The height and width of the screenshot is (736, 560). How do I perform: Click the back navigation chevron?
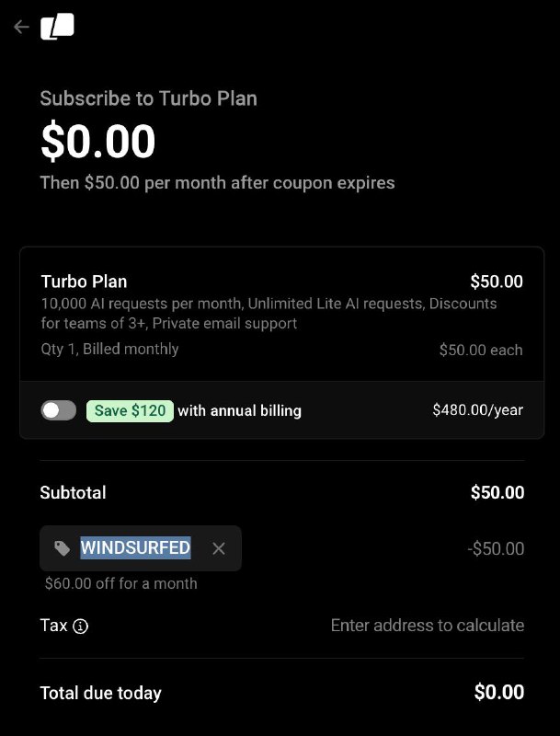[x=20, y=27]
